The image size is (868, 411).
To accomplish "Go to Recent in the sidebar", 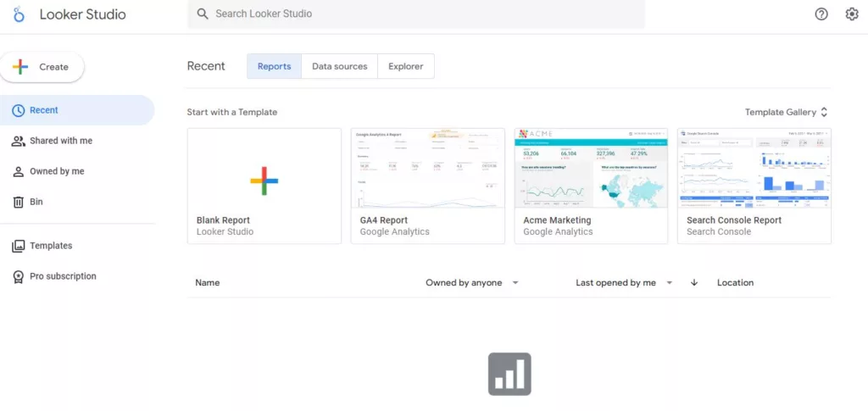I will pos(77,110).
